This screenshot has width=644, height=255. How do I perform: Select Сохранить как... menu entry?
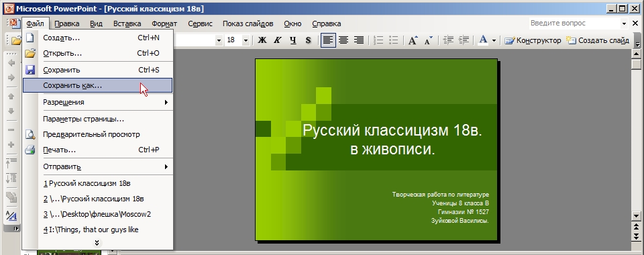(x=98, y=85)
